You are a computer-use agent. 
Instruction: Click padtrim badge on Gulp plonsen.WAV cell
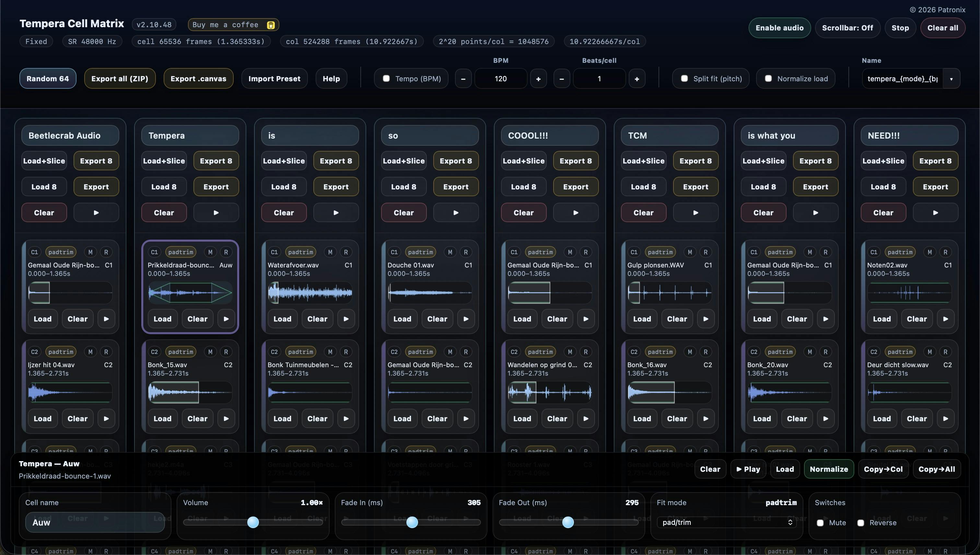coord(660,252)
